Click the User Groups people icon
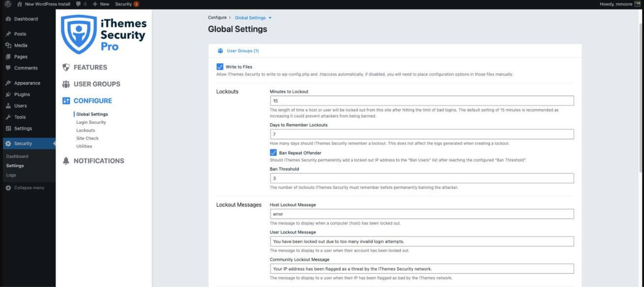Screen dimensions: 644x287 [x=66, y=84]
